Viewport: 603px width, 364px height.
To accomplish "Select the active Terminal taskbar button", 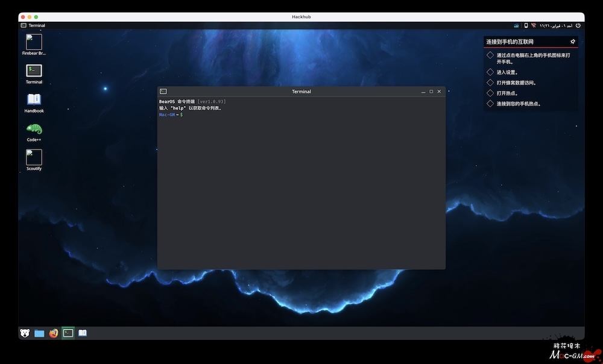I will pos(68,333).
